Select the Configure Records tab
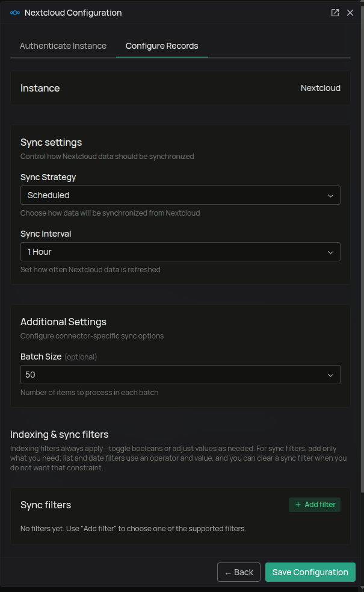The image size is (364, 592). coord(162,46)
